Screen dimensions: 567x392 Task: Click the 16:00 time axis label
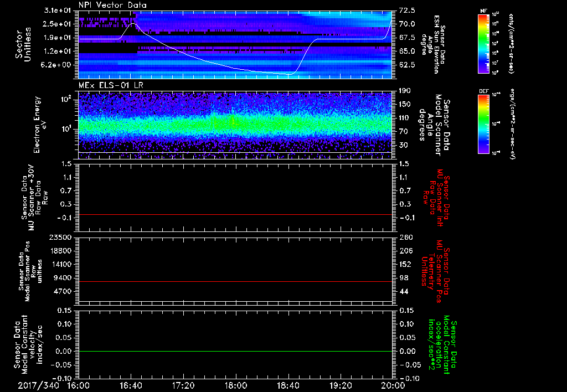[x=79, y=385]
